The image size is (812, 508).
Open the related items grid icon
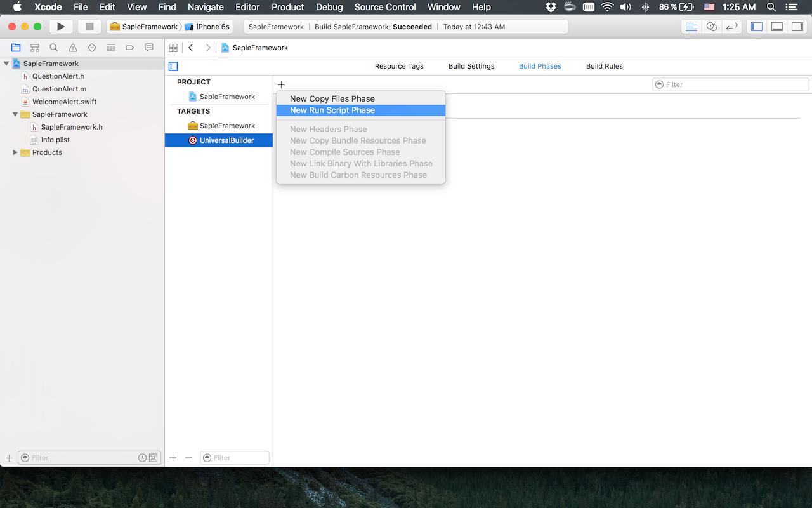click(x=173, y=48)
